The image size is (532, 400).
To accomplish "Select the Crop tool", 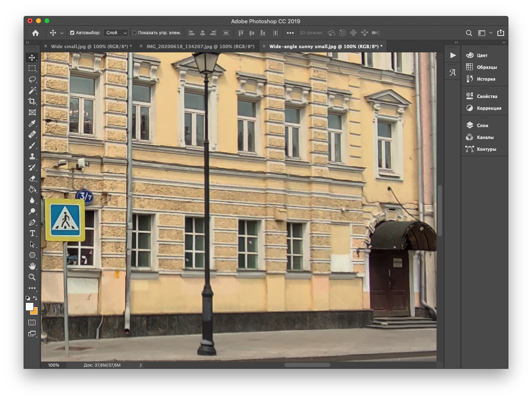I will click(x=32, y=101).
